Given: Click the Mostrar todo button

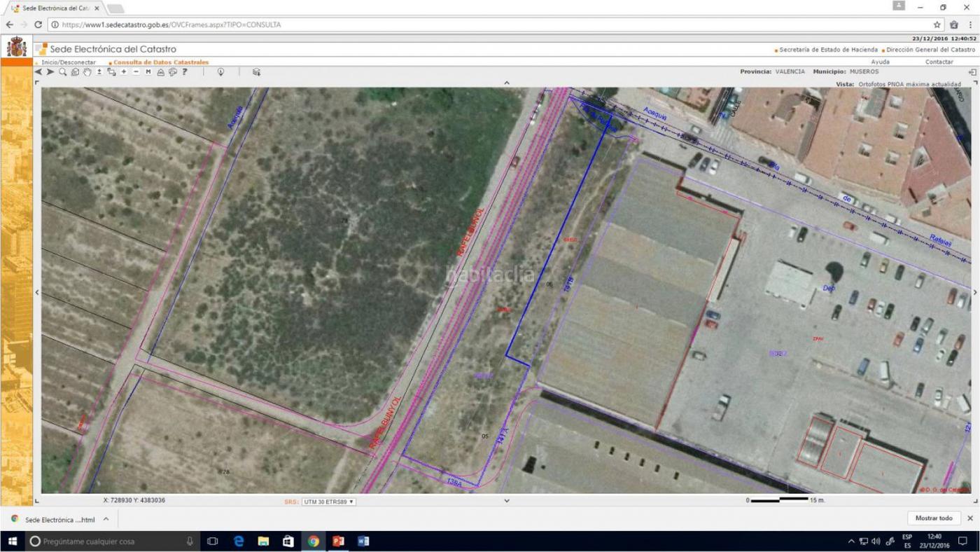Looking at the screenshot, I should point(934,518).
